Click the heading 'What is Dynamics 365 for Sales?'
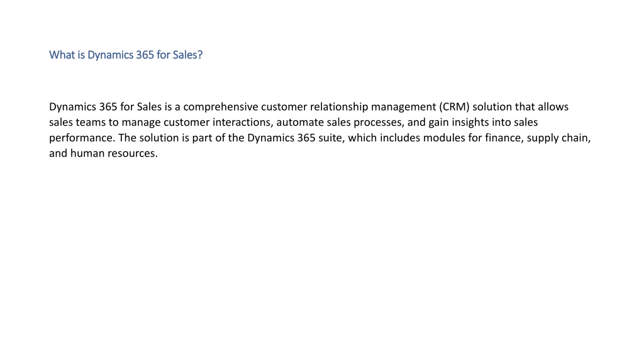The height and width of the screenshot is (362, 644). click(126, 55)
